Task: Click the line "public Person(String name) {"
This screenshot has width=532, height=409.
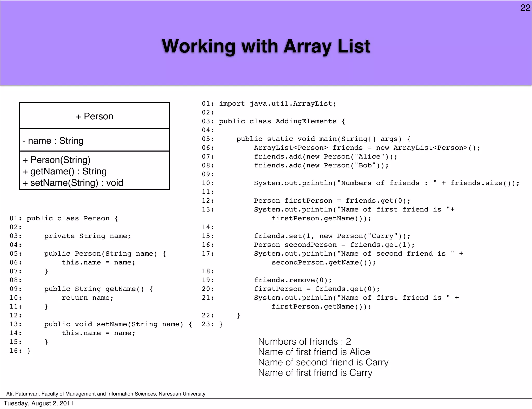Action: [x=105, y=254]
